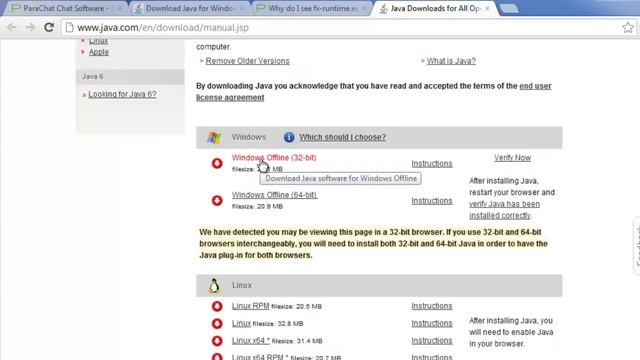
Task: Close the ParaChat Chat Software tab
Action: point(120,8)
